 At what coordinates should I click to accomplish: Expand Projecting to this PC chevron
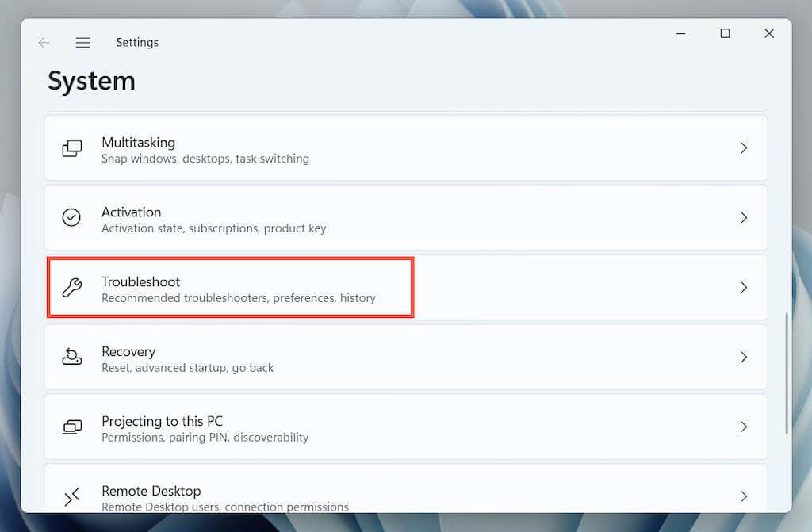click(744, 427)
